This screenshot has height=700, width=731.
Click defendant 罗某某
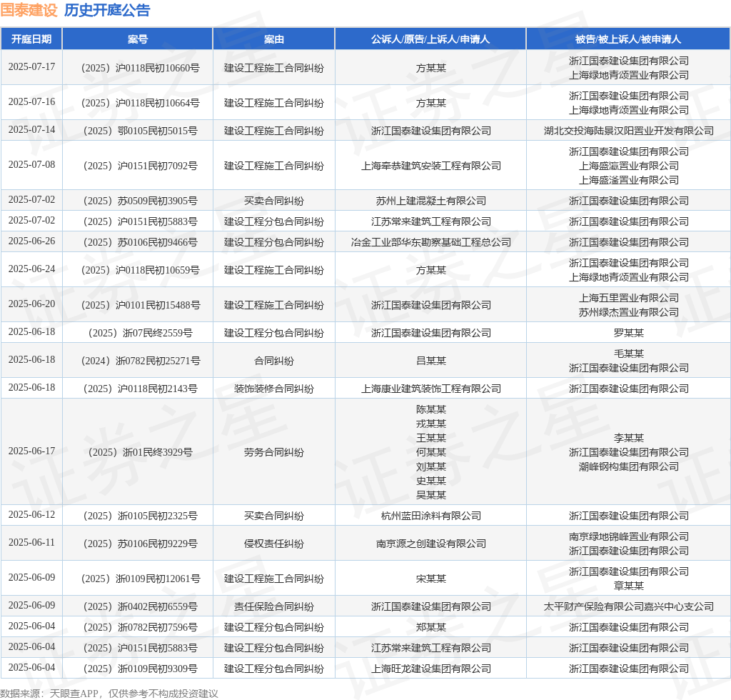[628, 333]
